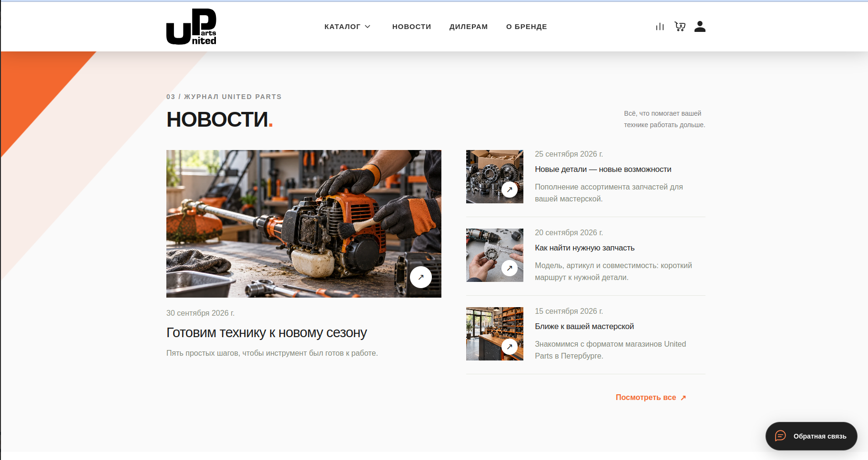Click text Знакомимся с форматом магазинов description

[x=610, y=350]
